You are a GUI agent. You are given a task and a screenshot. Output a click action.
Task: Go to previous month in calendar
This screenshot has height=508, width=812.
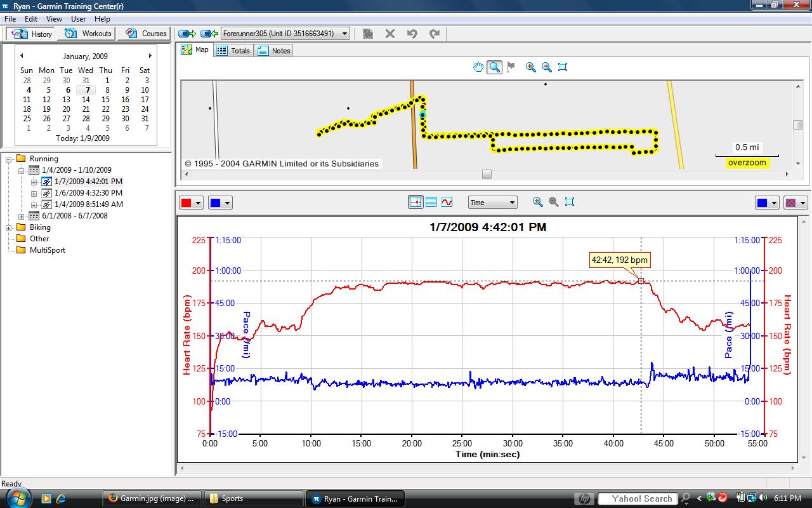tap(22, 56)
